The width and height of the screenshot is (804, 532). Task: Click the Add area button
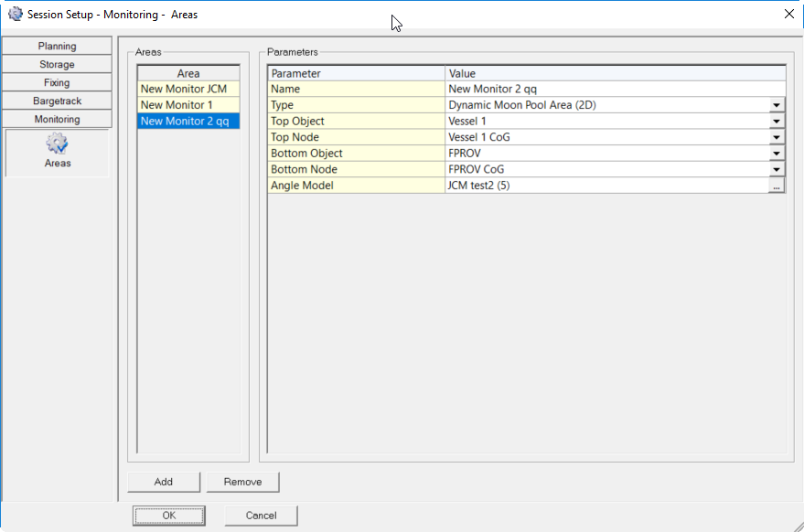tap(163, 482)
